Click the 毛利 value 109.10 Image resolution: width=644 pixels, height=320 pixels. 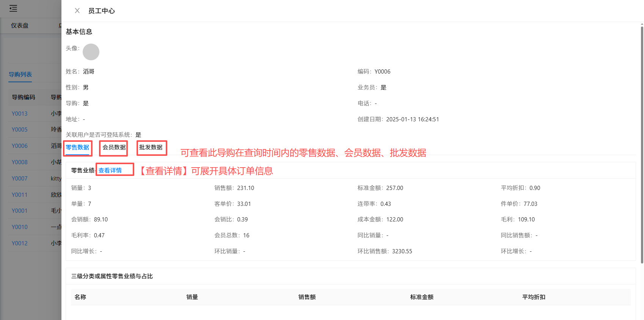tap(526, 219)
